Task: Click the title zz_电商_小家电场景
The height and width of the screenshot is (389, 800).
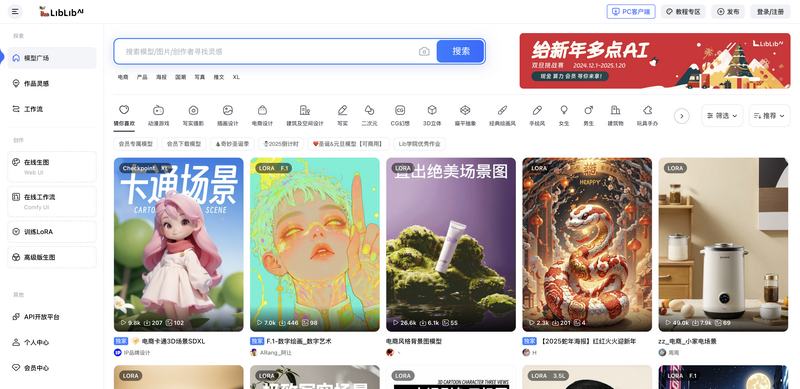Action: point(687,341)
